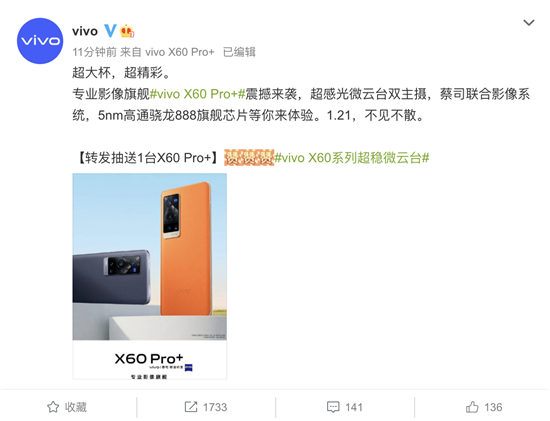Click the 已编辑 edited label

pos(239,52)
